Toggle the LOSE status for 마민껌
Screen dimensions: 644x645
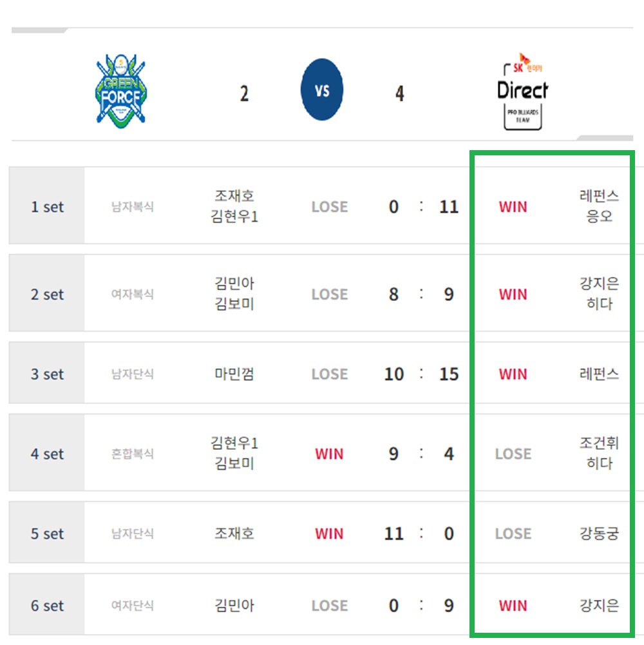[329, 374]
